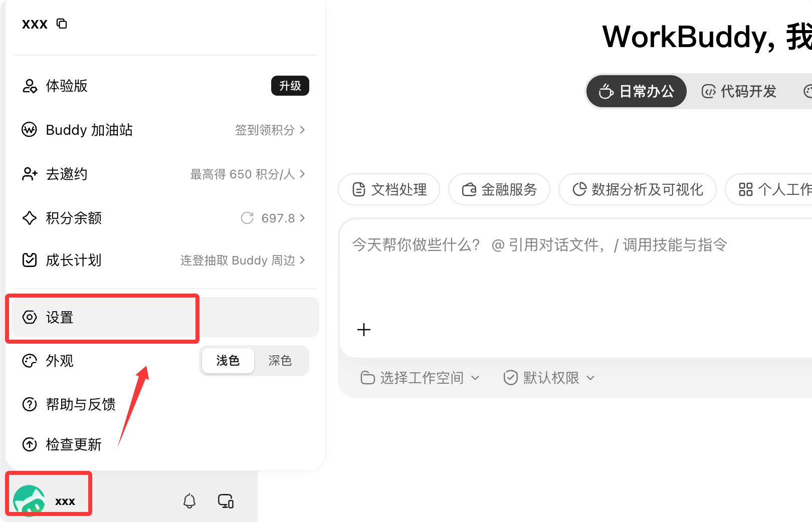Open notifications via the bell icon

(189, 501)
